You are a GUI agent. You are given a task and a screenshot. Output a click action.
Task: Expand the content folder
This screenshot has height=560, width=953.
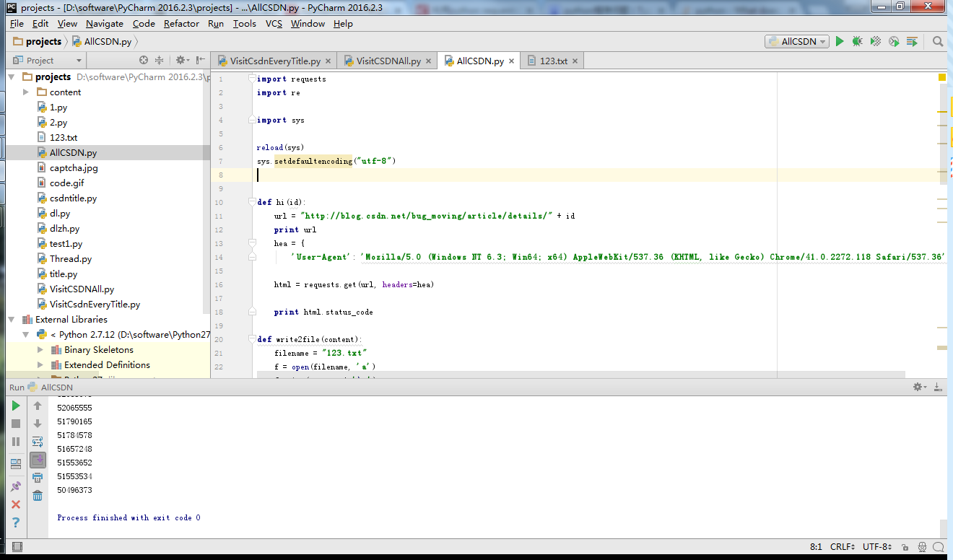coord(26,92)
